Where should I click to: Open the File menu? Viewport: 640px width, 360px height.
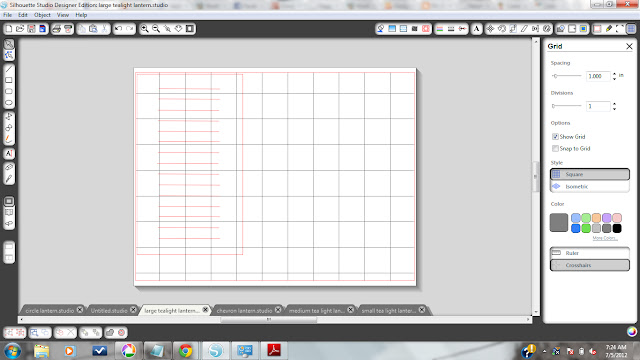[x=7, y=15]
